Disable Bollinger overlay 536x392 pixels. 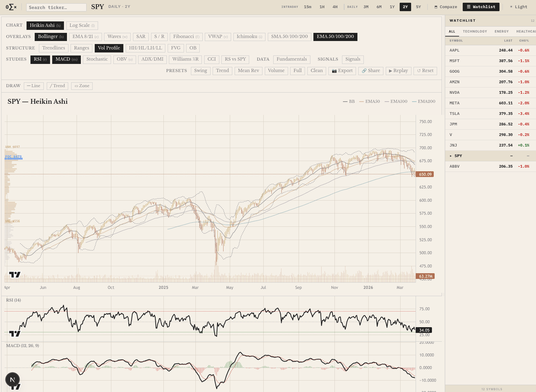click(x=51, y=37)
